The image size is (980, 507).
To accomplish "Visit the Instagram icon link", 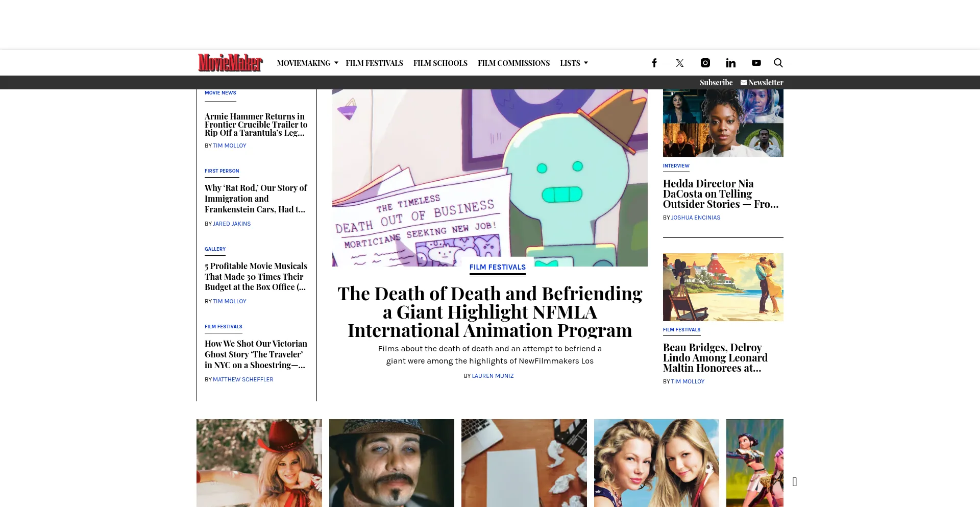I will pyautogui.click(x=705, y=63).
